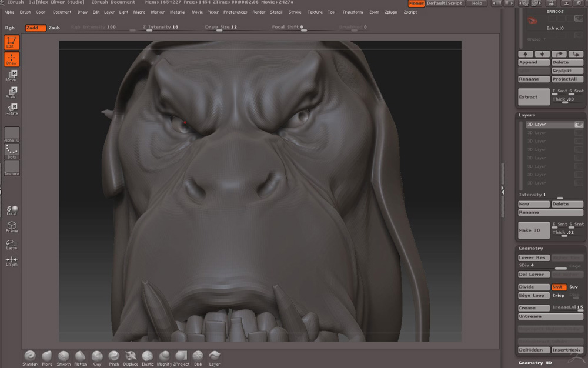Click the Frame polyframe icon

[x=12, y=227]
